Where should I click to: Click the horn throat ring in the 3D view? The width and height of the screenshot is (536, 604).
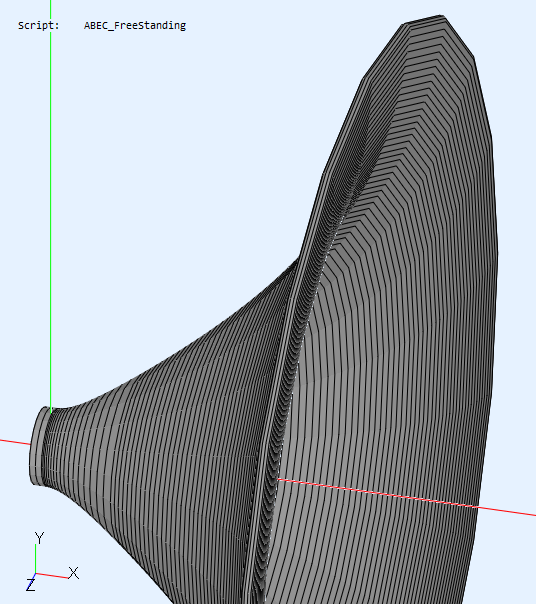tap(38, 446)
